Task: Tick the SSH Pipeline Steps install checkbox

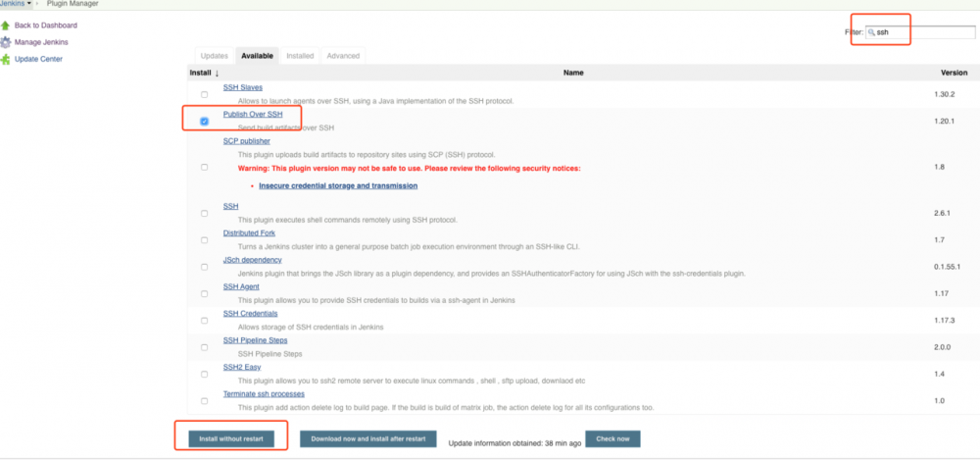Action: [205, 347]
